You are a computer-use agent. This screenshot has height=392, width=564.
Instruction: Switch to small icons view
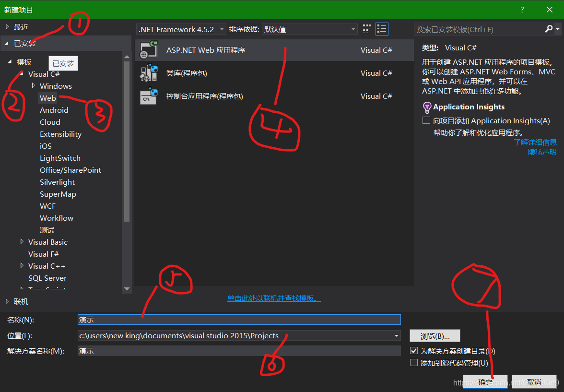[366, 29]
